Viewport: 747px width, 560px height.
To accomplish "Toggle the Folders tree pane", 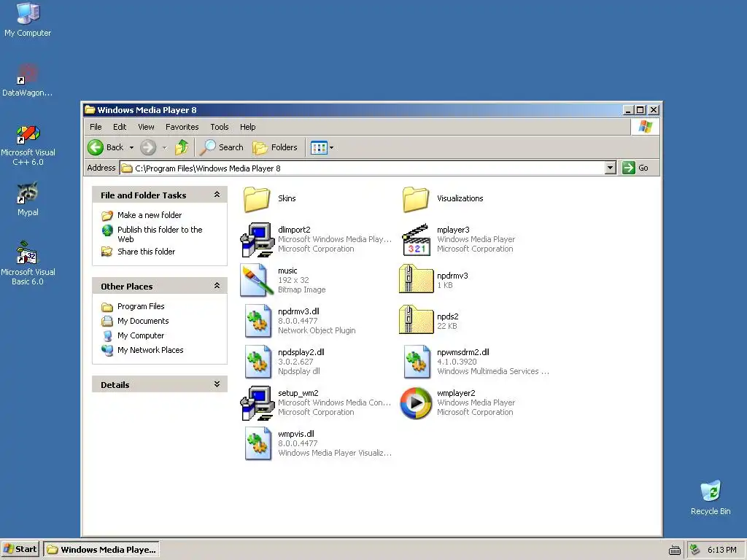I will (x=275, y=147).
